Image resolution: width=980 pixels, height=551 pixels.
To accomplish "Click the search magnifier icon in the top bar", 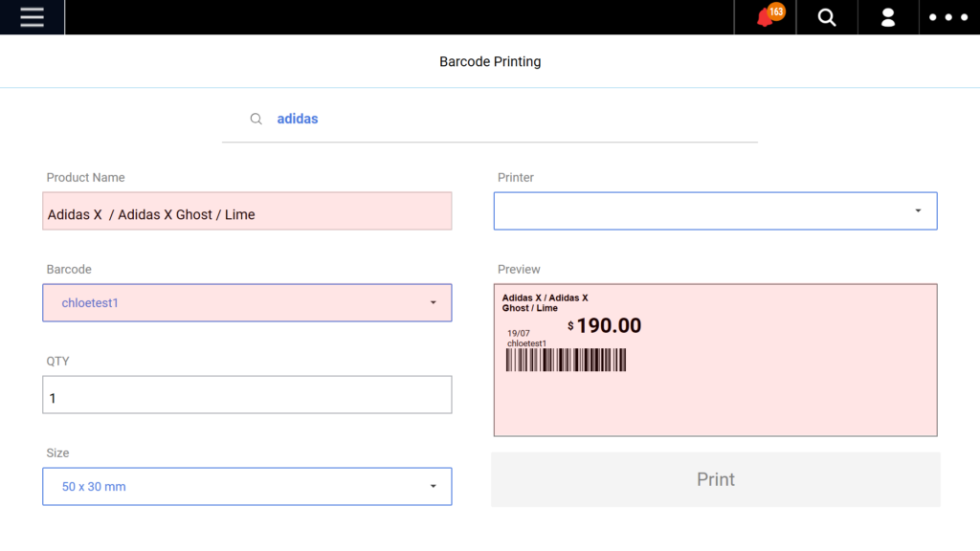I will point(826,17).
